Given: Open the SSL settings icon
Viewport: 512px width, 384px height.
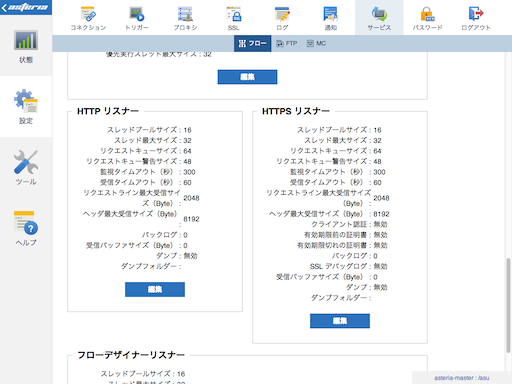Looking at the screenshot, I should (234, 18).
